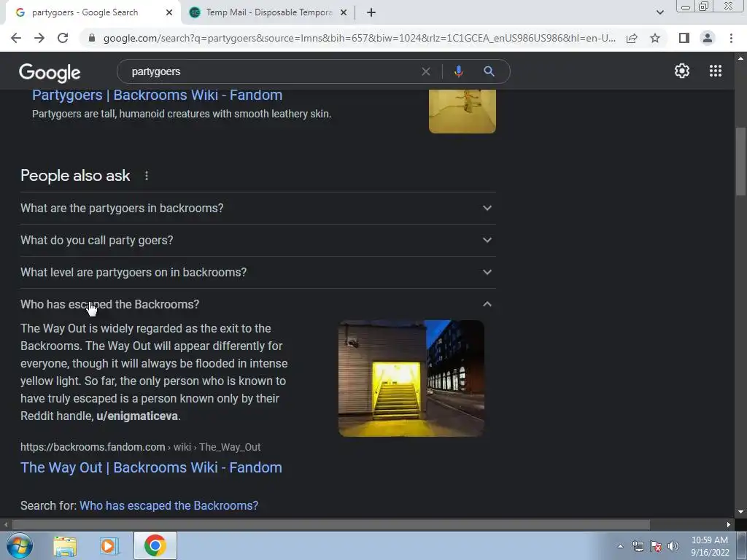Open Google settings gear
Screen dimensions: 747x560
[x=682, y=71]
